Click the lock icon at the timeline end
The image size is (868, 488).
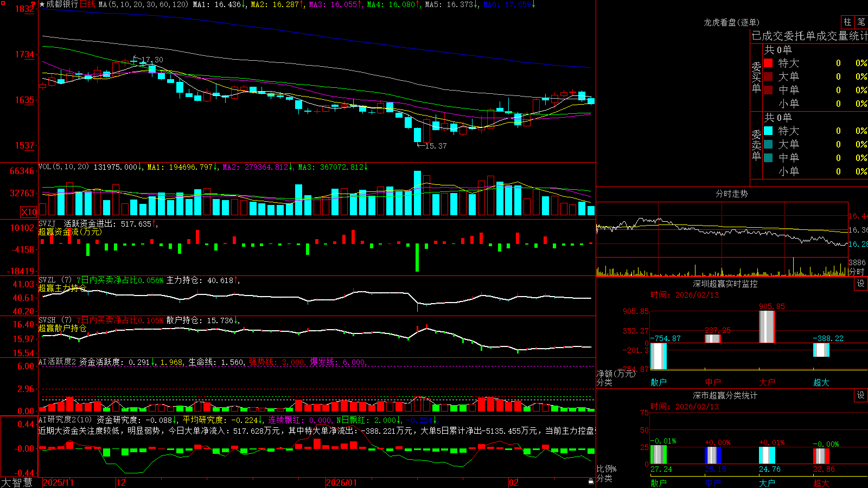click(591, 481)
